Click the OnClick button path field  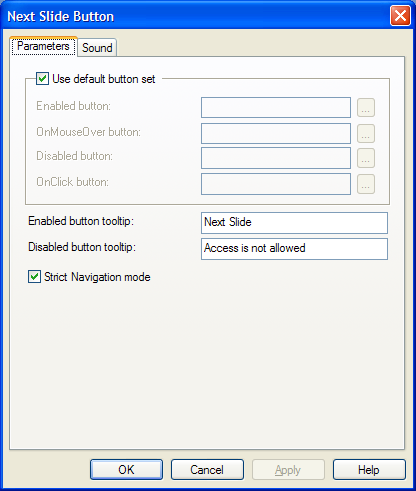coord(276,184)
